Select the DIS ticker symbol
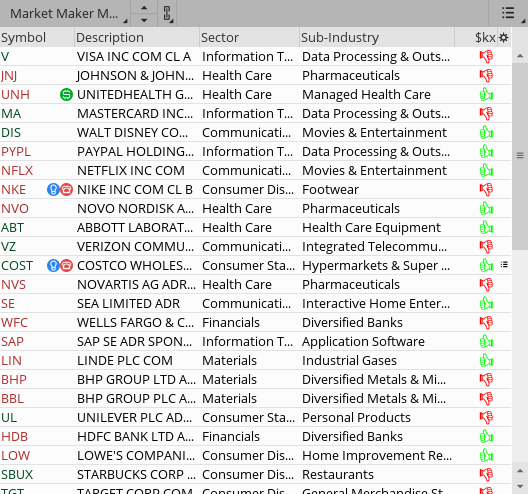The image size is (528, 494). click(x=11, y=133)
